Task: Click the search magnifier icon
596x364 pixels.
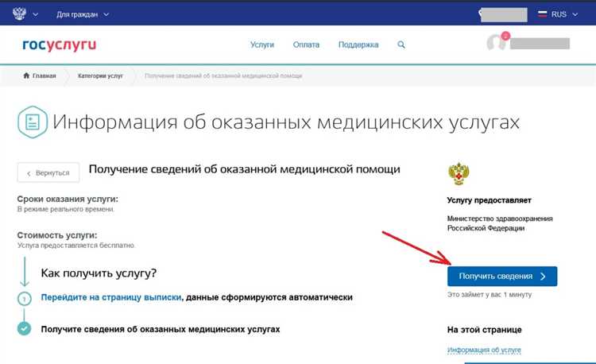Action: pyautogui.click(x=401, y=45)
